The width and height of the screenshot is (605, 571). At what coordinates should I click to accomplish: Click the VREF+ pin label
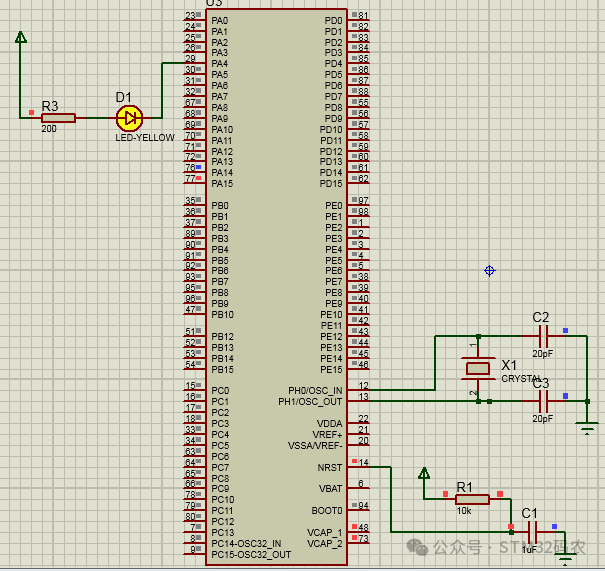pos(328,434)
